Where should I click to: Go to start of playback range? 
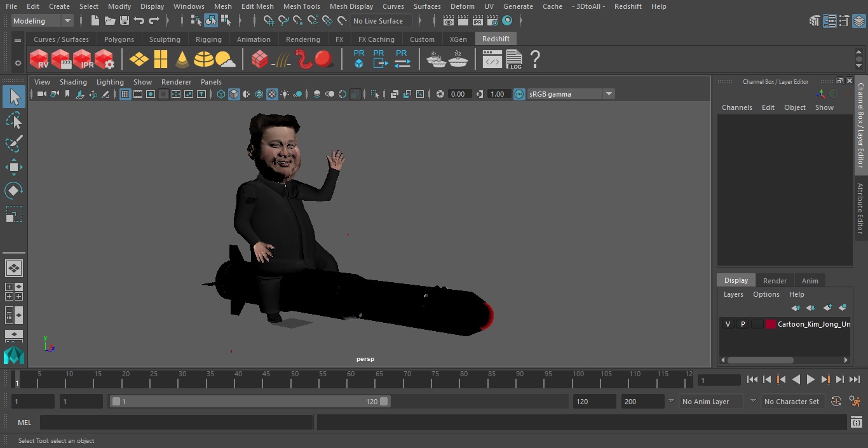point(752,379)
